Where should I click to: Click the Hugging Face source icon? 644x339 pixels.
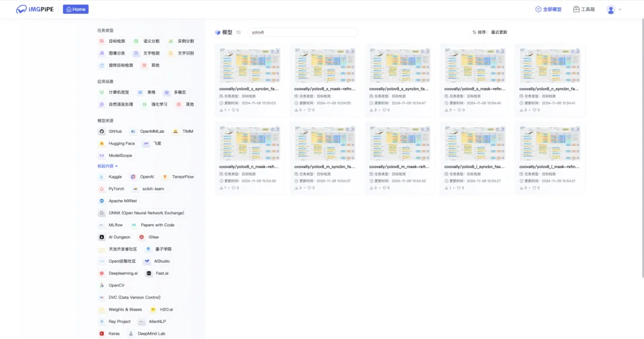[x=102, y=144]
